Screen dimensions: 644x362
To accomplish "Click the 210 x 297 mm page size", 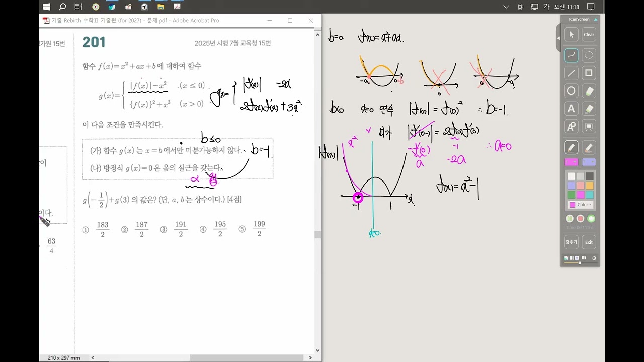I will tap(64, 358).
